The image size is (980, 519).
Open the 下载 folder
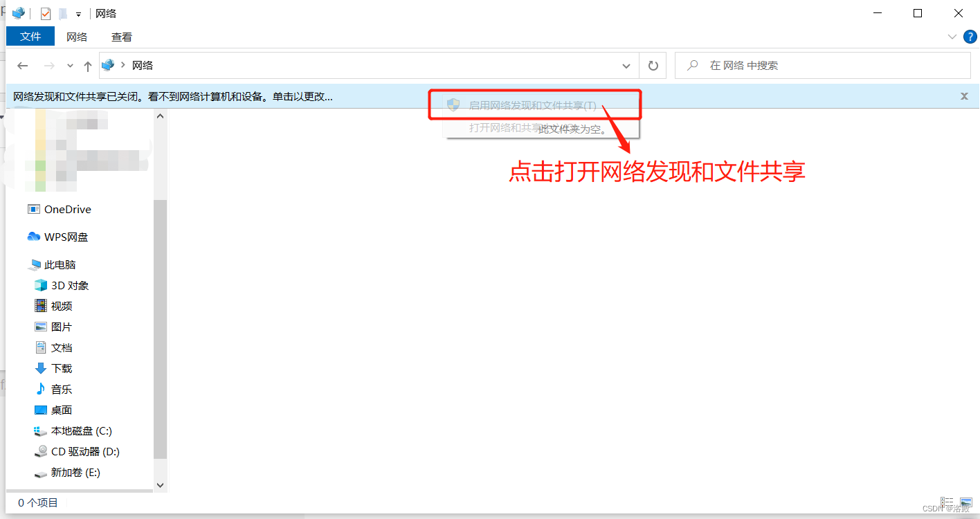point(62,369)
